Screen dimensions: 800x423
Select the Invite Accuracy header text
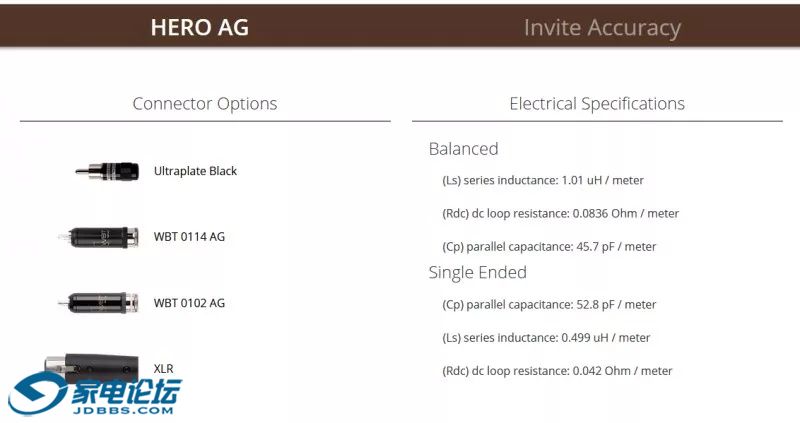tap(602, 28)
